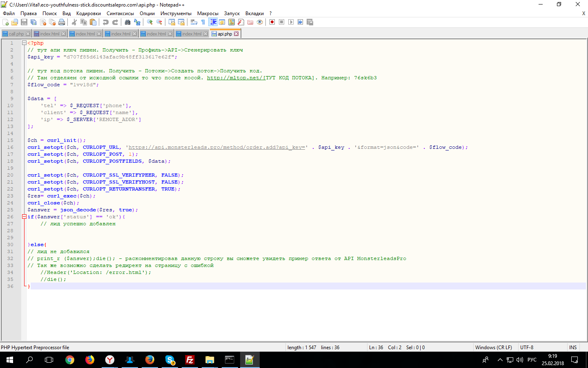Toggle file monitoring eye icon
This screenshot has width=588, height=368.
click(260, 22)
